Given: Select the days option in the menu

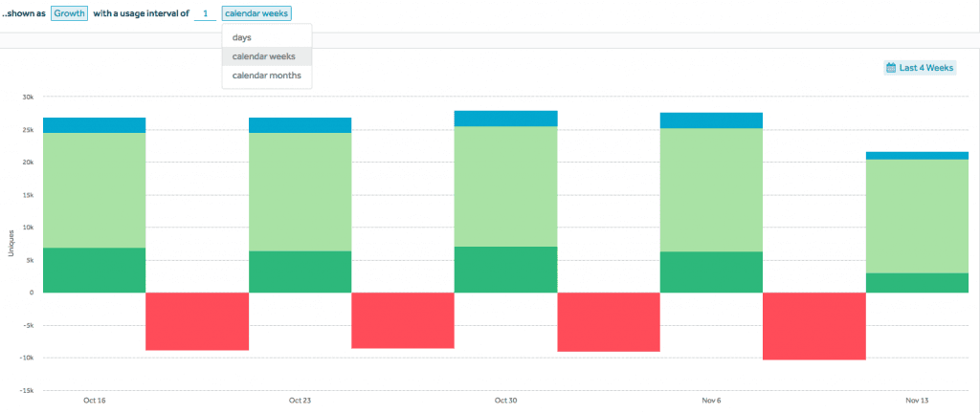Looking at the screenshot, I should 242,37.
